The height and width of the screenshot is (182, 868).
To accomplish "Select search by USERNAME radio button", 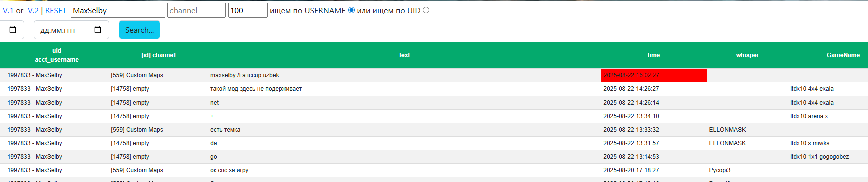I will click(x=351, y=10).
